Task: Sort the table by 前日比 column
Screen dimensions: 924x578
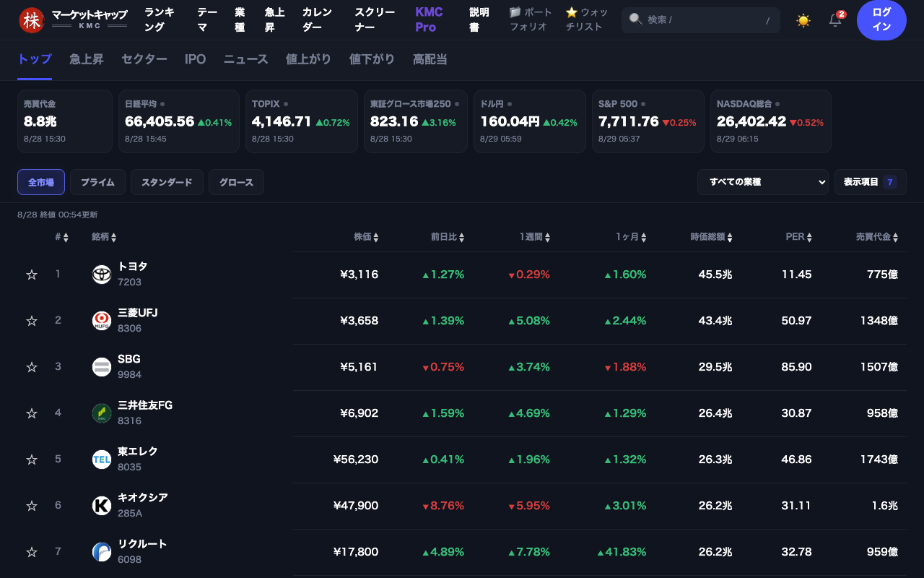Action: point(448,237)
